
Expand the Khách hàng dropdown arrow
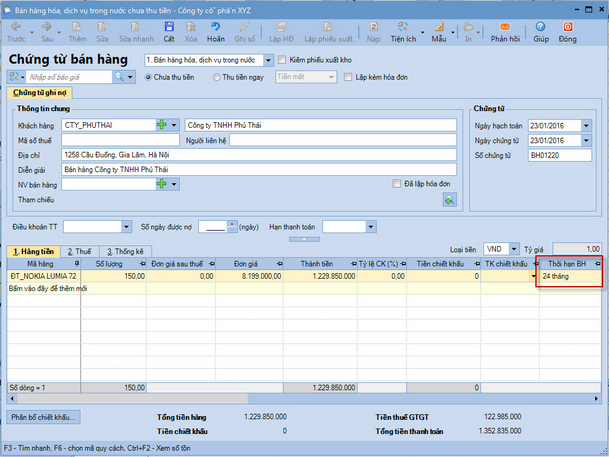(x=174, y=125)
